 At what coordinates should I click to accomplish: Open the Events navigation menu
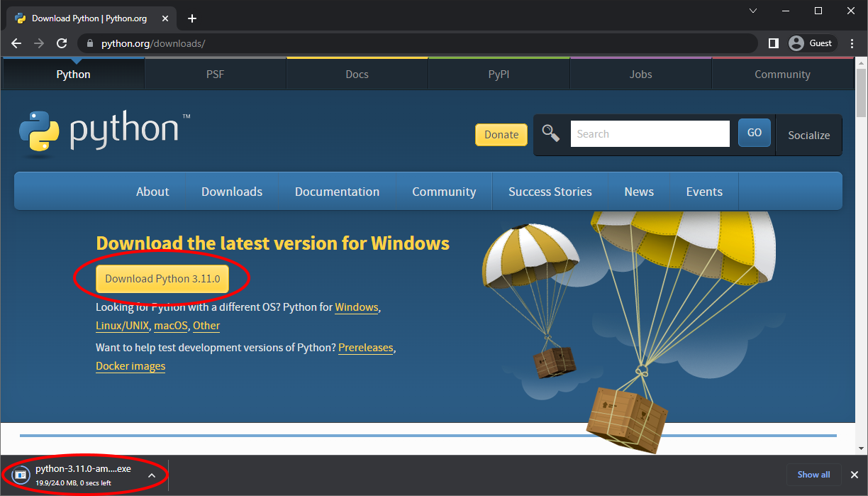[x=704, y=192]
